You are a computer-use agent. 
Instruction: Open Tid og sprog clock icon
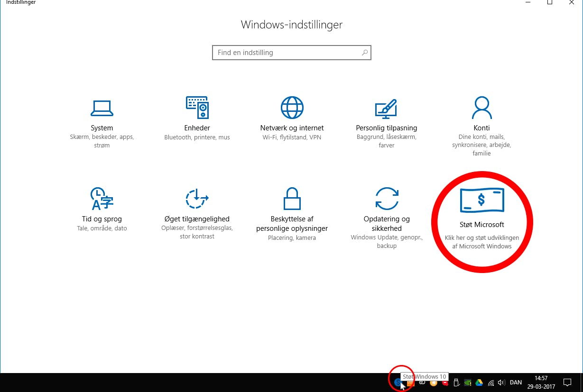click(102, 199)
